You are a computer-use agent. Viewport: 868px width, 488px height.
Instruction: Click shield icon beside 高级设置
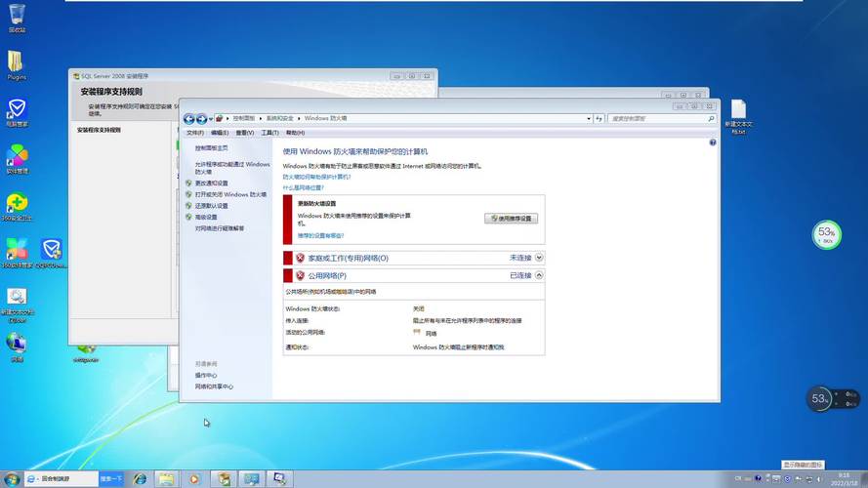(188, 218)
